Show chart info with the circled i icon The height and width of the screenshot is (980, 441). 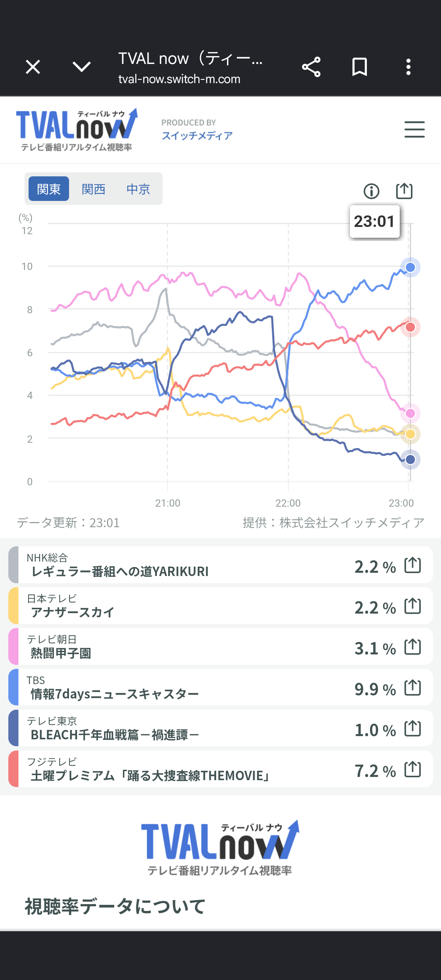(371, 191)
